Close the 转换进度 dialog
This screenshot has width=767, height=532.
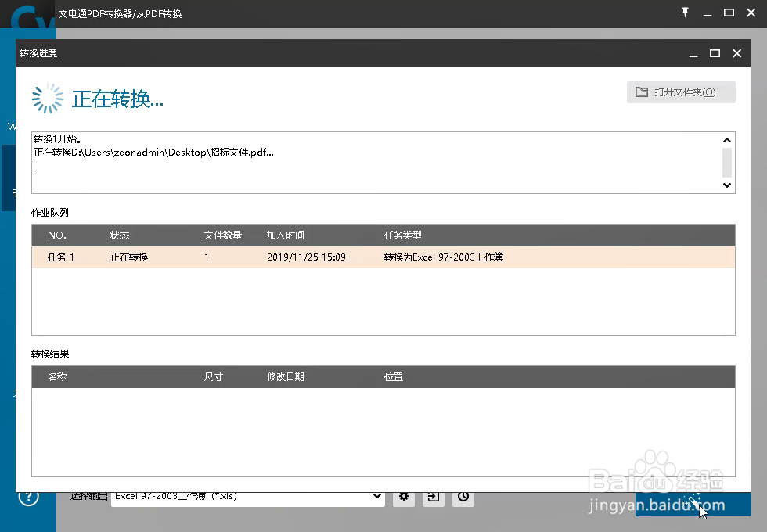pyautogui.click(x=736, y=53)
